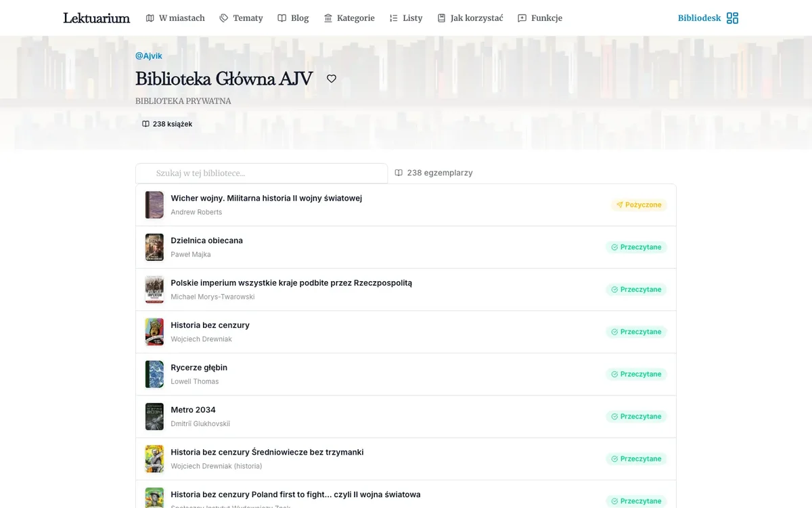
Task: Click the Historia bez cenzury cover by Wojciech Drewniak
Action: pos(154,332)
